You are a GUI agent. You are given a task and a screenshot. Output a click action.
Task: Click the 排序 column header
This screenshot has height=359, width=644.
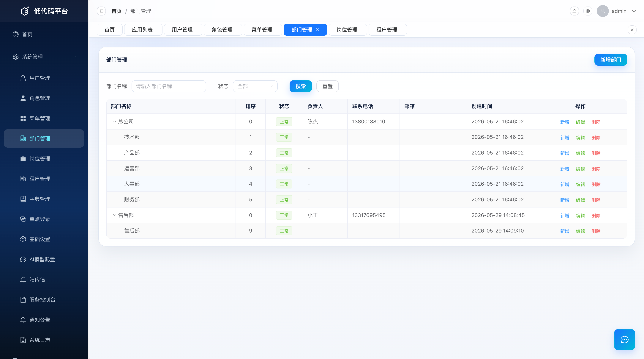click(x=250, y=106)
